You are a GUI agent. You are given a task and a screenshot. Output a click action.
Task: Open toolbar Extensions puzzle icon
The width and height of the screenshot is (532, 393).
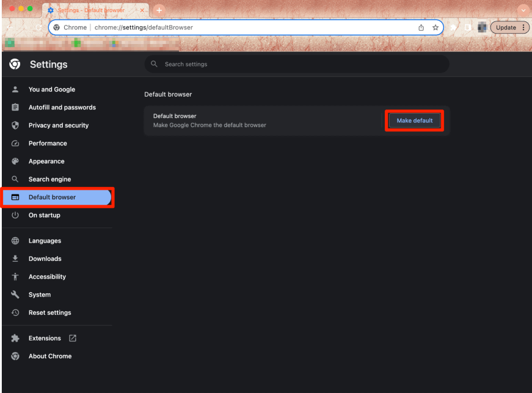(453, 28)
